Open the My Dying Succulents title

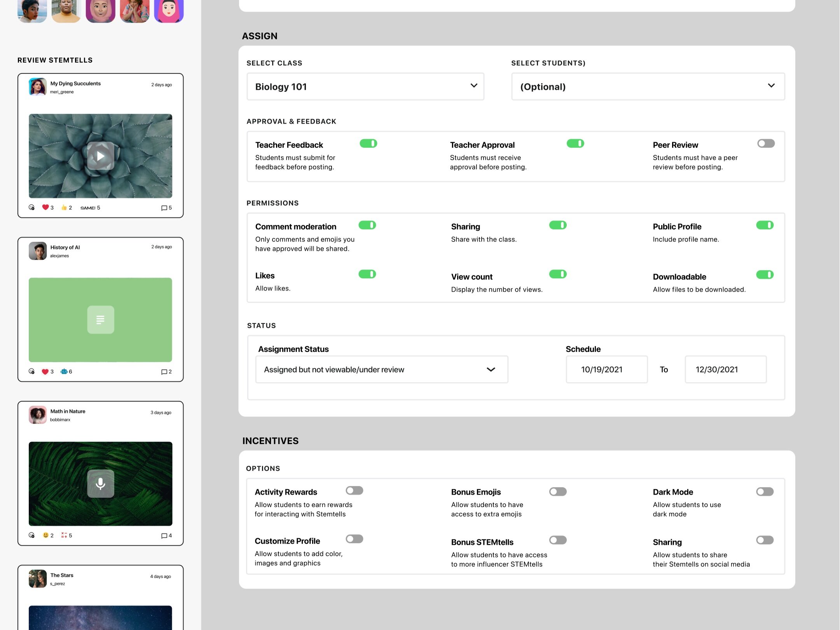click(75, 84)
